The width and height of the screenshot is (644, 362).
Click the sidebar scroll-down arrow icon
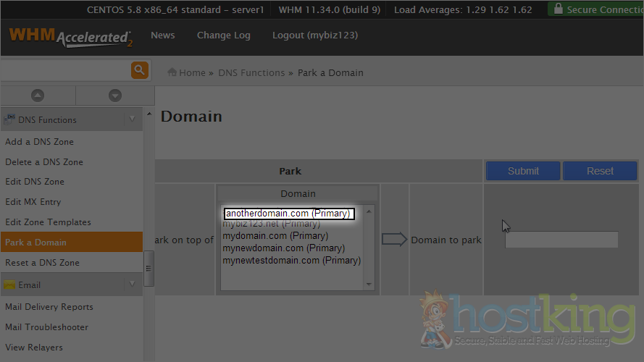click(x=114, y=96)
